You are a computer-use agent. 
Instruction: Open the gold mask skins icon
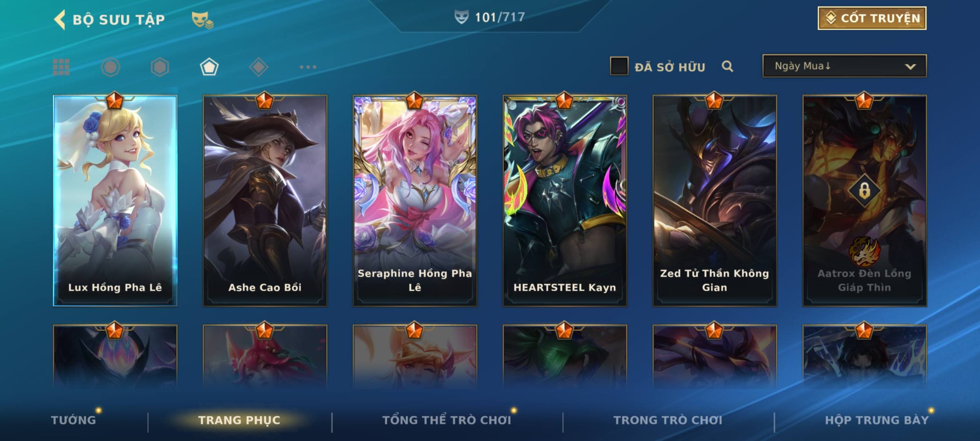tap(203, 20)
